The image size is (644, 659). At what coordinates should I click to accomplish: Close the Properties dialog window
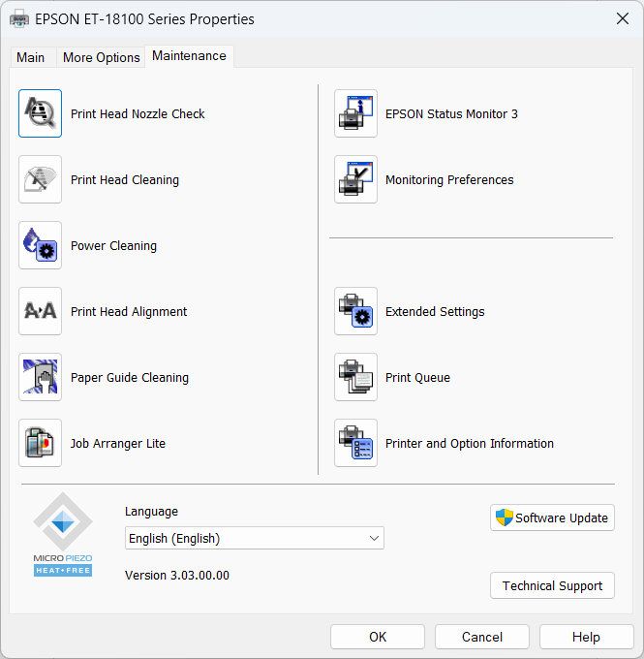[623, 18]
